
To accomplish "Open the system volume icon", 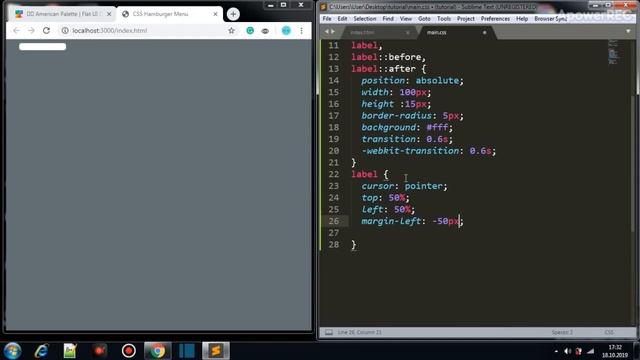I will 567,351.
